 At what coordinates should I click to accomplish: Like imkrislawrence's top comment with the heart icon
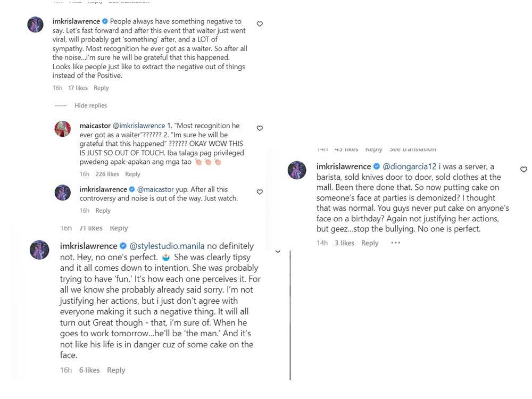260,24
